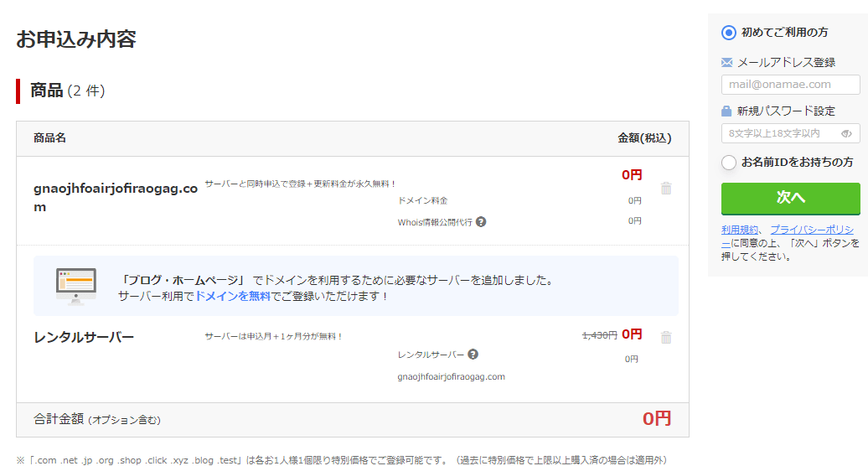Click the large red 0円 total amount
The image size is (868, 466).
pos(657,418)
